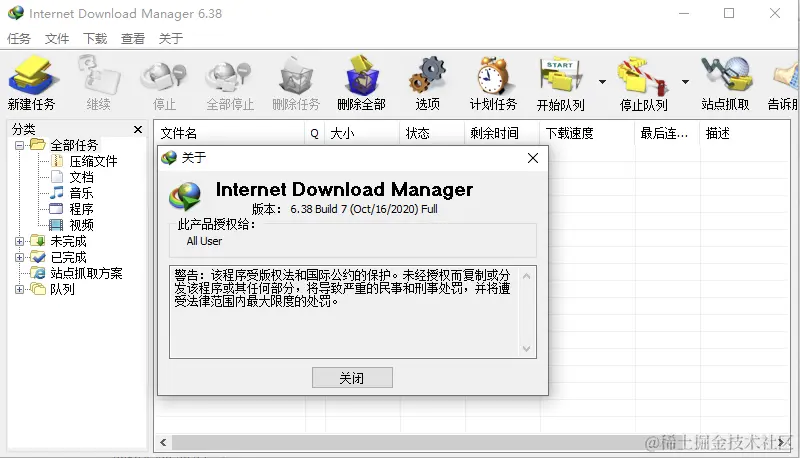Screen dimensions: 800x458
Task: Click the Q column header
Action: click(x=315, y=133)
